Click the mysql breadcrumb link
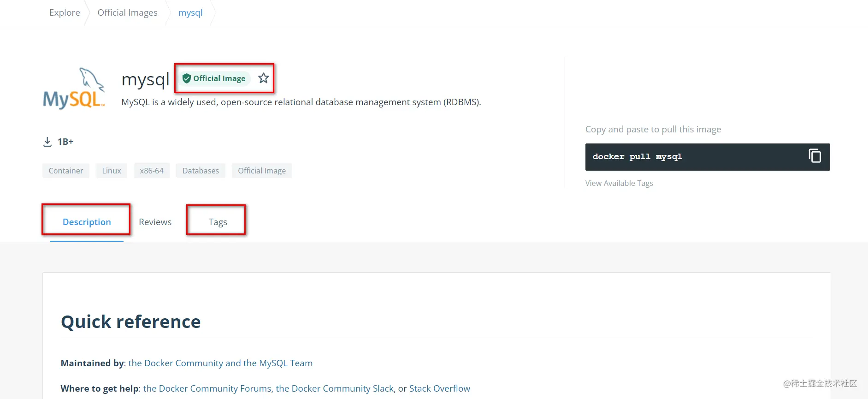868x399 pixels. [190, 12]
